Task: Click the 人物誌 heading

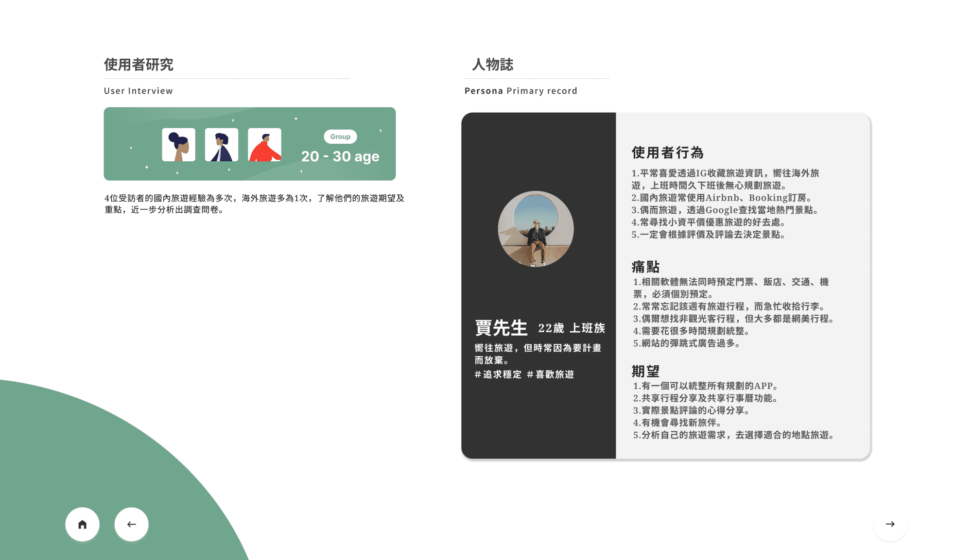Action: pos(492,64)
